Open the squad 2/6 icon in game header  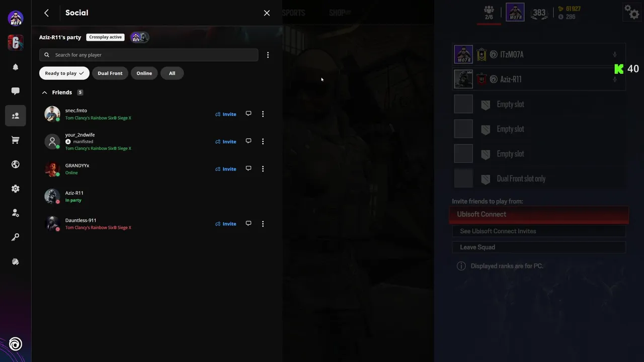tap(489, 12)
